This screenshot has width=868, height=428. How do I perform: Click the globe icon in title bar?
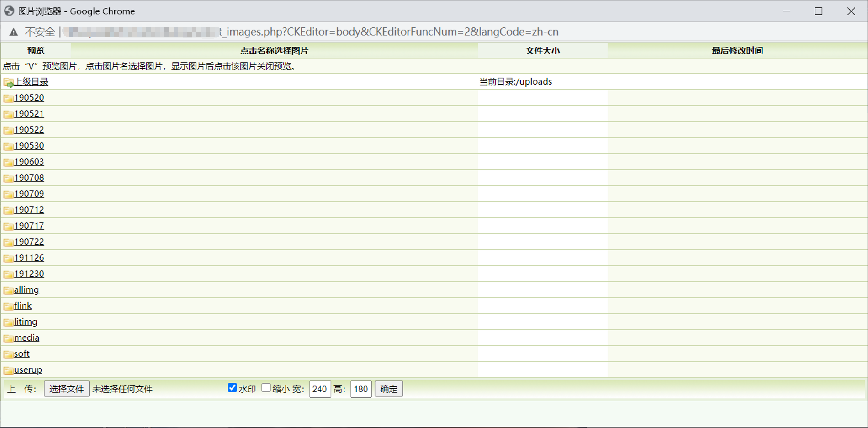[9, 11]
